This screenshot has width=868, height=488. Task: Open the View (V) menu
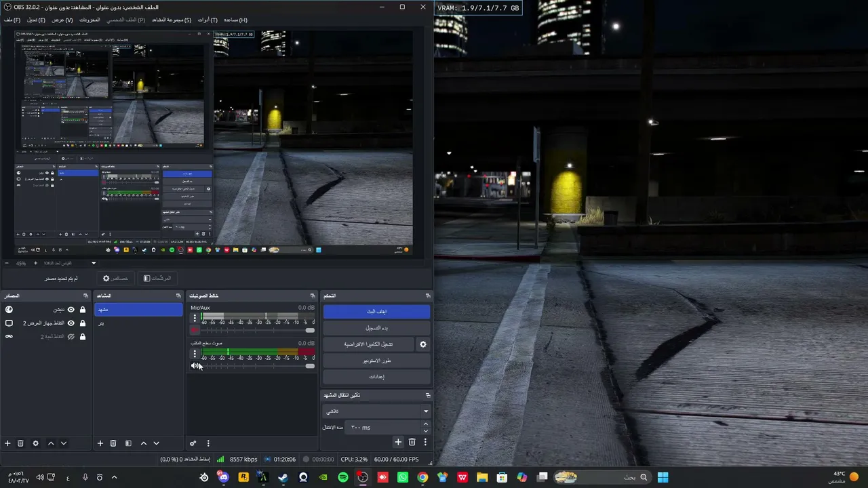click(x=62, y=20)
